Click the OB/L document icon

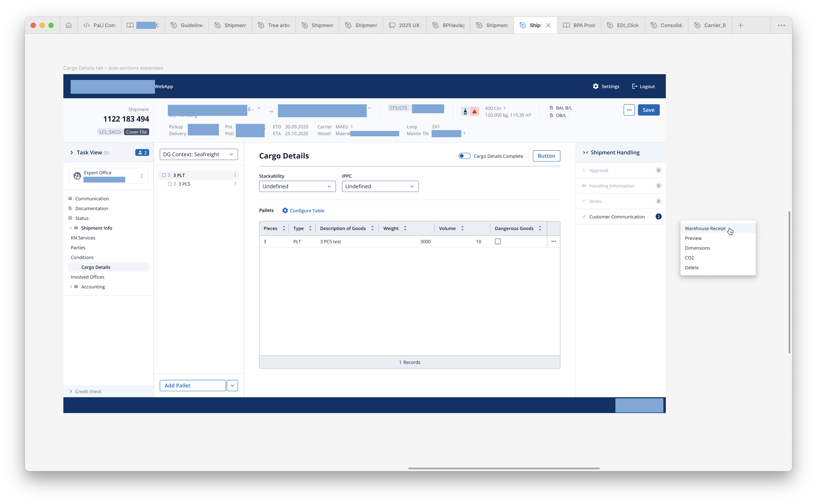point(551,115)
